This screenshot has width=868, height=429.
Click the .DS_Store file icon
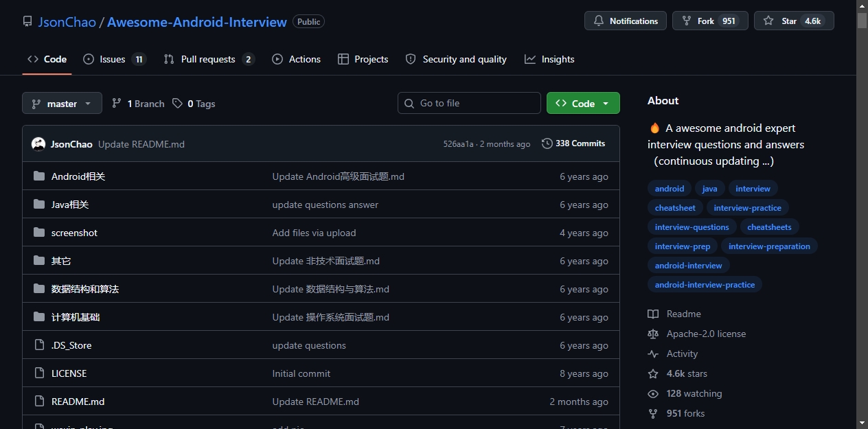click(x=39, y=345)
